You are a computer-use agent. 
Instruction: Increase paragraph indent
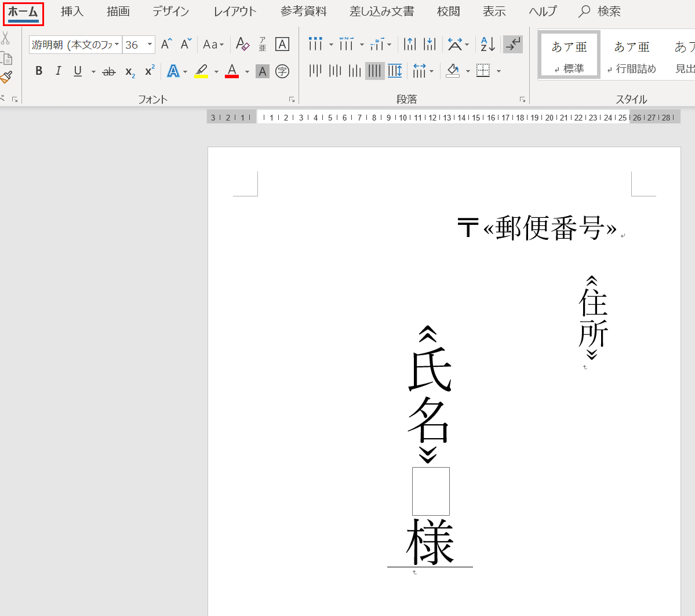(x=430, y=44)
